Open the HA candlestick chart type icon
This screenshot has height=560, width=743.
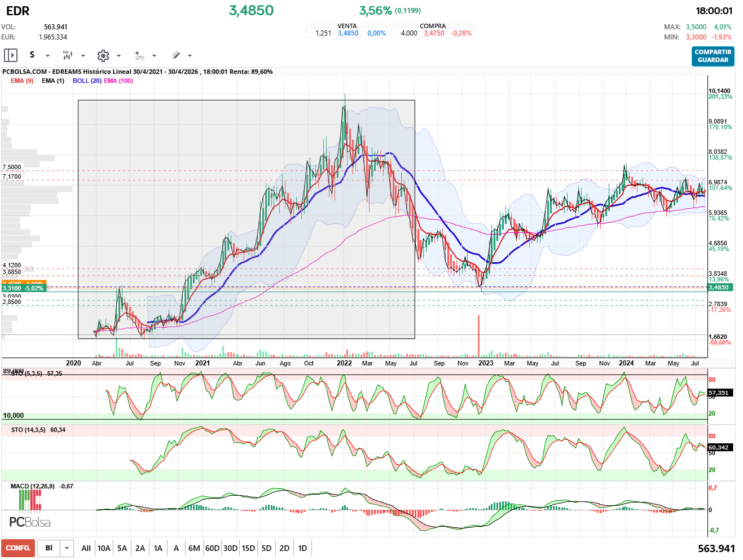[x=67, y=55]
